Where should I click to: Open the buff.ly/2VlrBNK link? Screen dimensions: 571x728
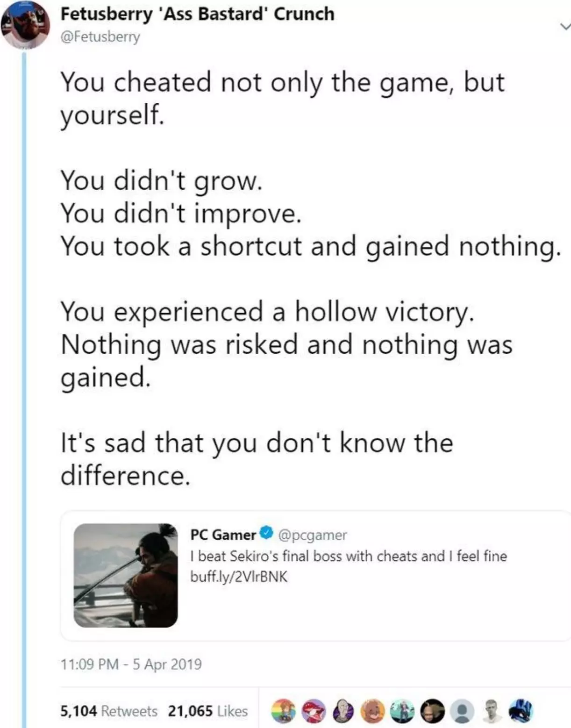[239, 577]
